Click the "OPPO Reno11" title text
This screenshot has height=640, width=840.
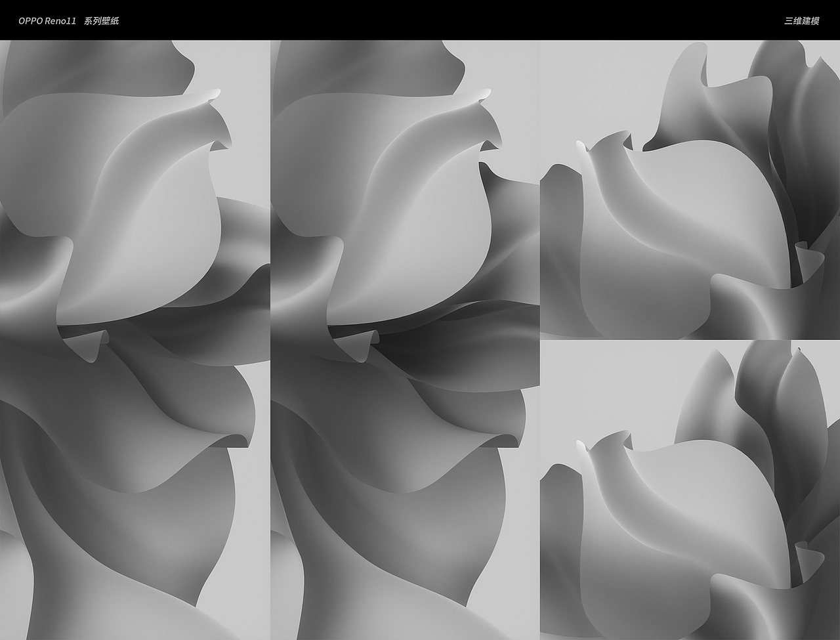[47, 21]
